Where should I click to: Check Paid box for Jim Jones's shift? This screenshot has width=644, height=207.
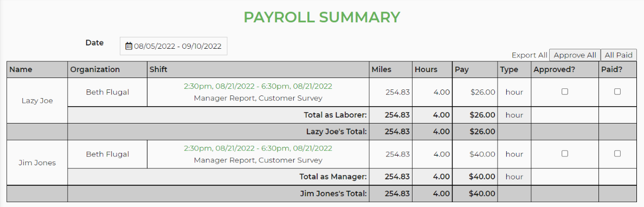617,153
